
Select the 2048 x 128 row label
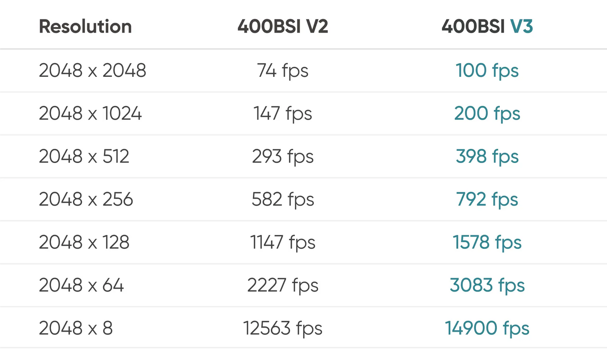(84, 242)
